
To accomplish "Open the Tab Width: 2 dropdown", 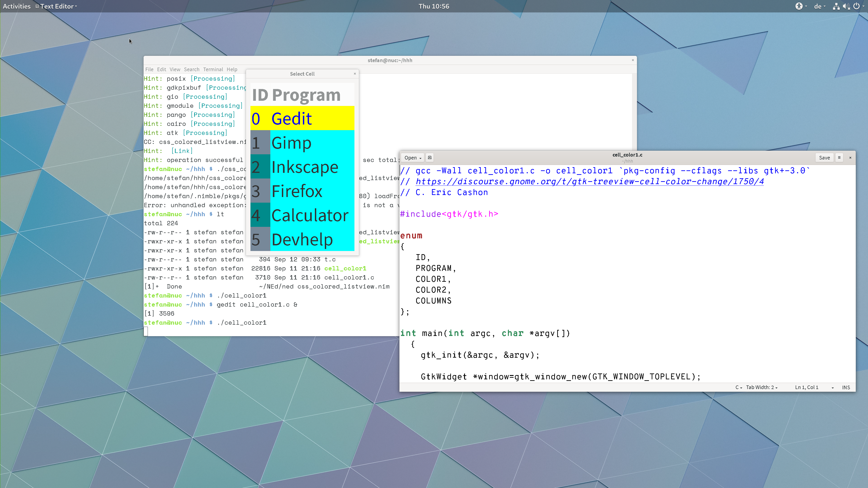I will (762, 387).
